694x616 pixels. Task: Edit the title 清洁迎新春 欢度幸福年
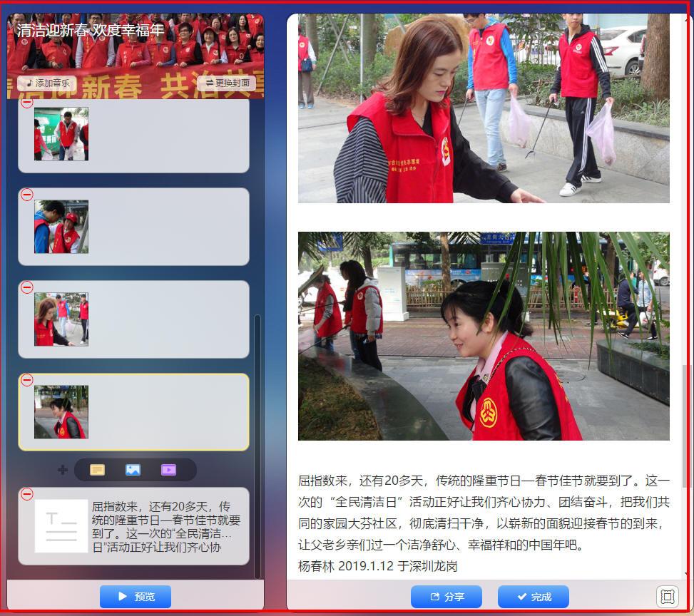(91, 31)
